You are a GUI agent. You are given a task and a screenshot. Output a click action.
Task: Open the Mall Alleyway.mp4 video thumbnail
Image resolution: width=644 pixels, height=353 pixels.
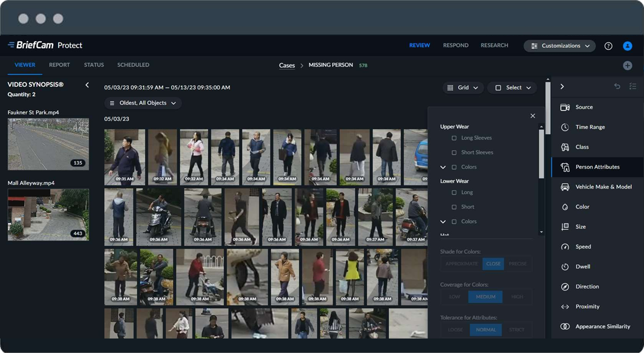[48, 215]
